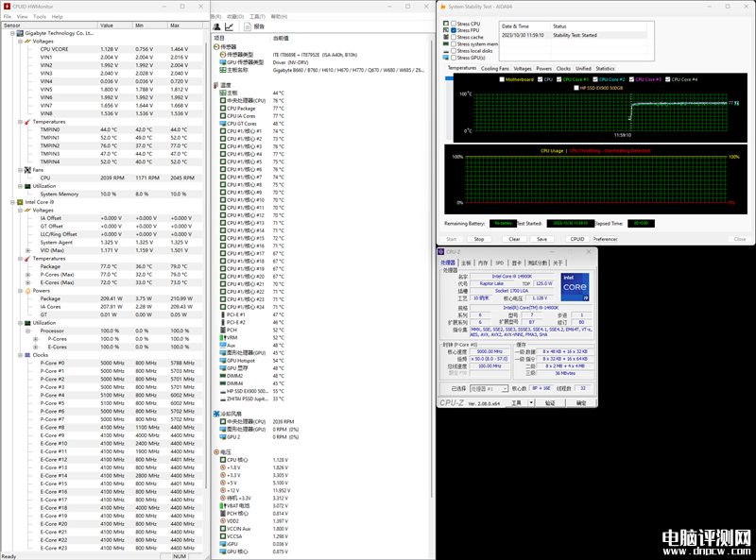Open the SPD tab in CPU-Z
Image resolution: width=756 pixels, height=560 pixels.
point(500,263)
